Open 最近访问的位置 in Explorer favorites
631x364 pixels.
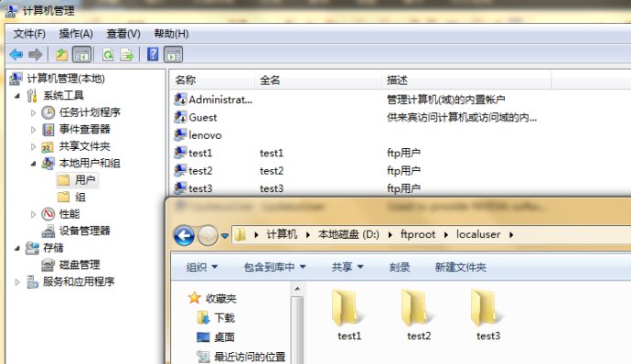241,357
